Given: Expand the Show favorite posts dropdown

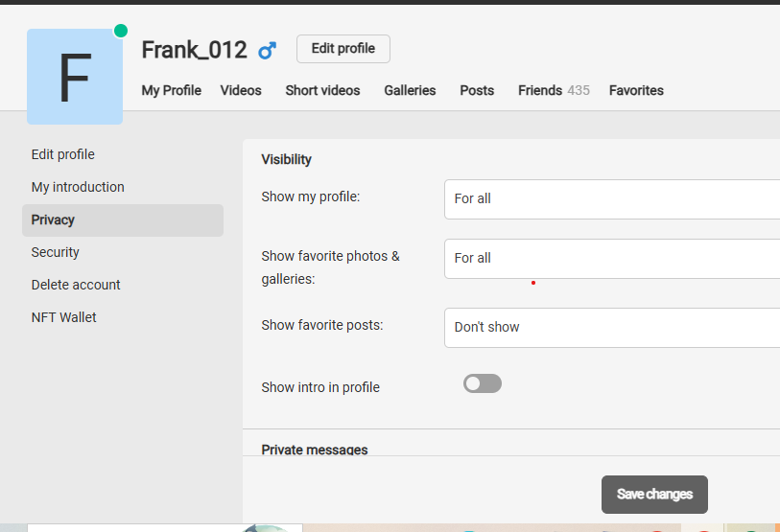Looking at the screenshot, I should tap(612, 328).
